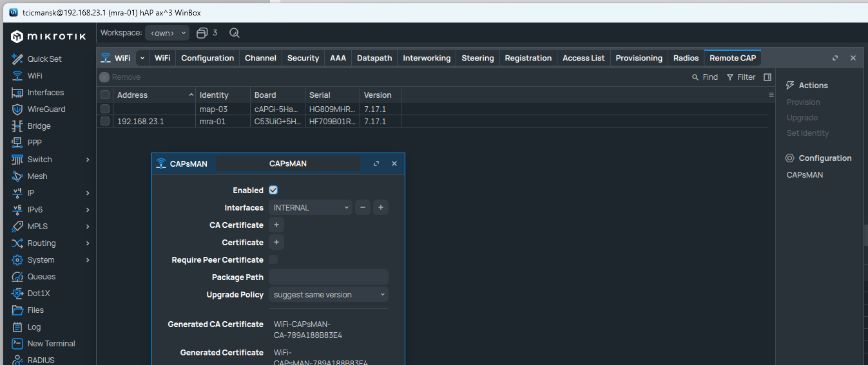Toggle the Enabled checkbox
Screen dimensions: 868x365
tap(273, 190)
